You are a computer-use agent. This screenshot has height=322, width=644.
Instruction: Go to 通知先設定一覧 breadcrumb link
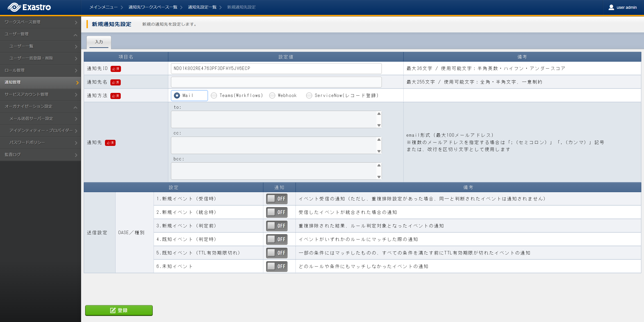click(x=202, y=7)
